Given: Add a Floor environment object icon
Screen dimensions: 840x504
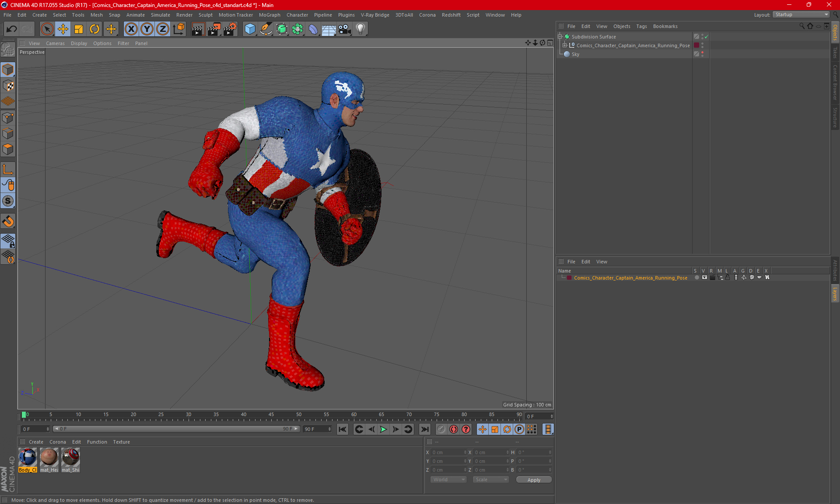Looking at the screenshot, I should 329,29.
